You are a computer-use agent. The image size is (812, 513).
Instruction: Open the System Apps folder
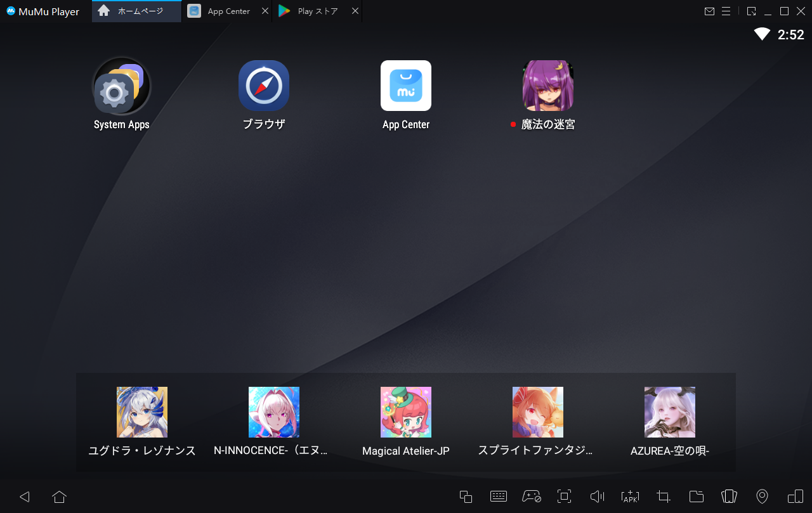click(x=121, y=86)
